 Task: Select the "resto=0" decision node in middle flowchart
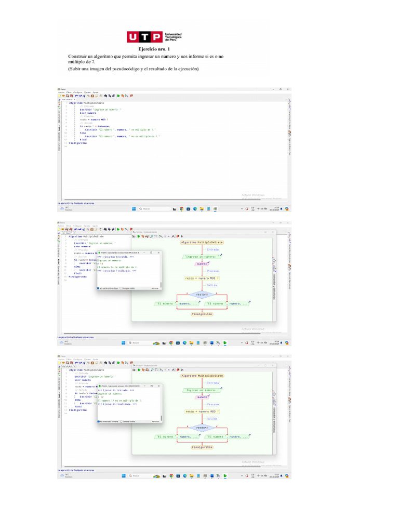(201, 294)
